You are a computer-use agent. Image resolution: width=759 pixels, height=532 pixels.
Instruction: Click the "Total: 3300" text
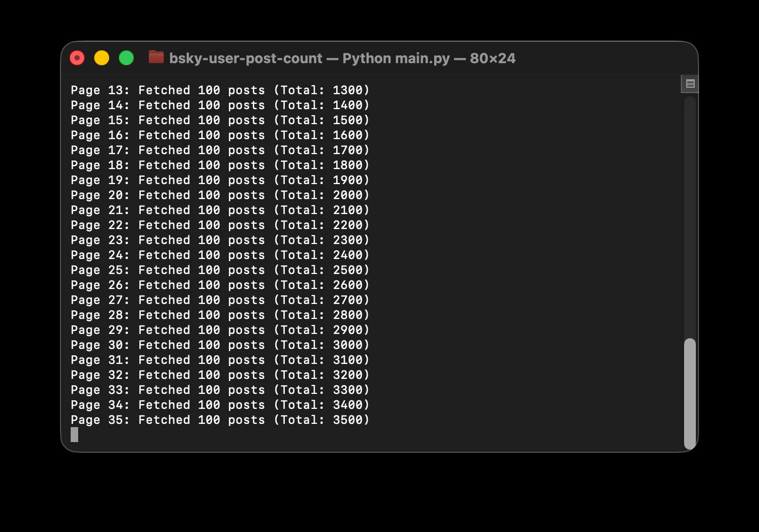tap(321, 390)
